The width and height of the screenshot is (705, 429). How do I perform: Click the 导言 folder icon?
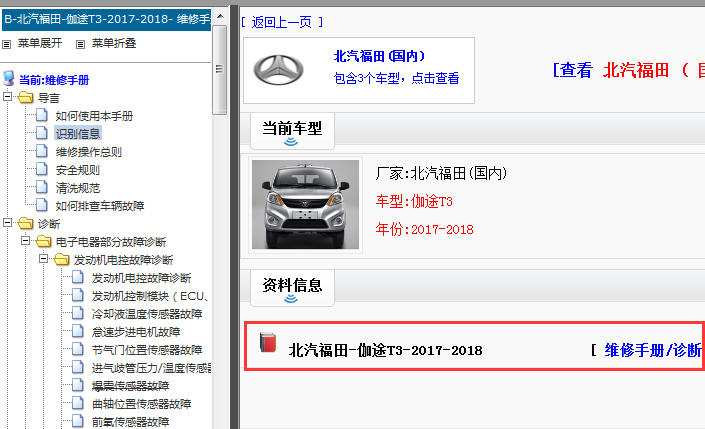(26, 97)
